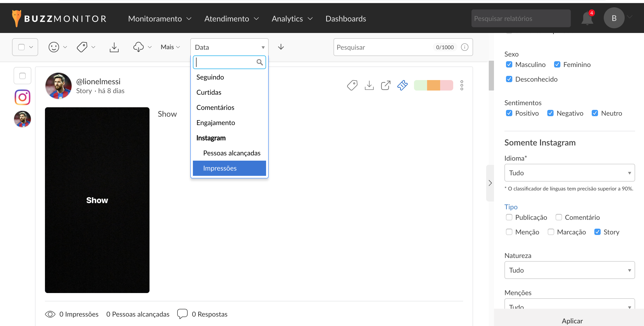
Task: Click the toolbar download icon
Action: [114, 47]
